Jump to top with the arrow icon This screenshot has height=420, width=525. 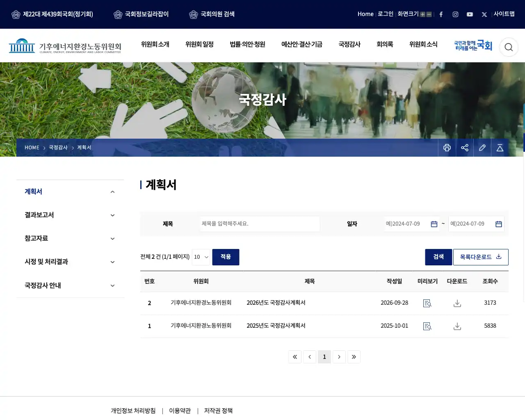500,148
